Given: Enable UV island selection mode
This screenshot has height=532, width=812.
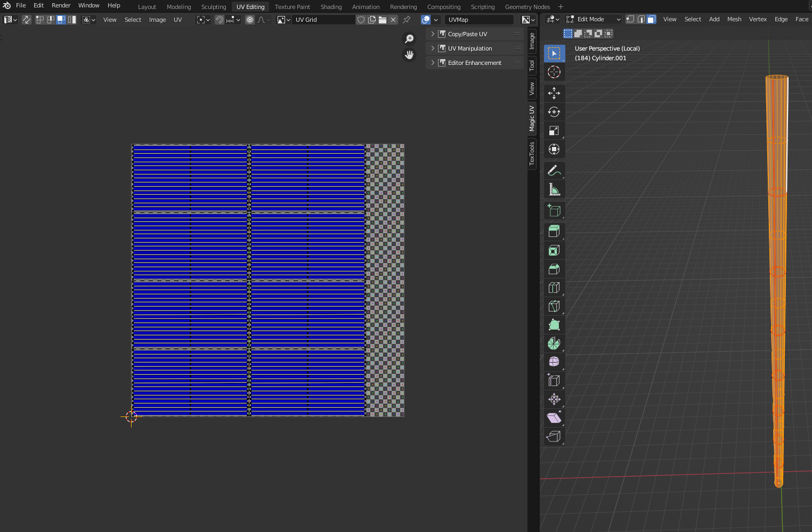Looking at the screenshot, I should [72, 20].
